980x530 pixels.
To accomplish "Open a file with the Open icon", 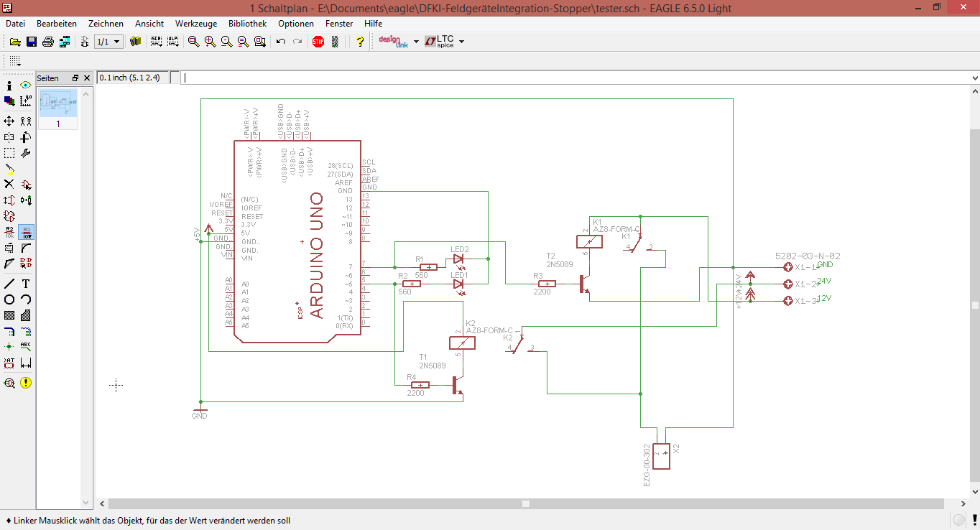I will pos(15,42).
